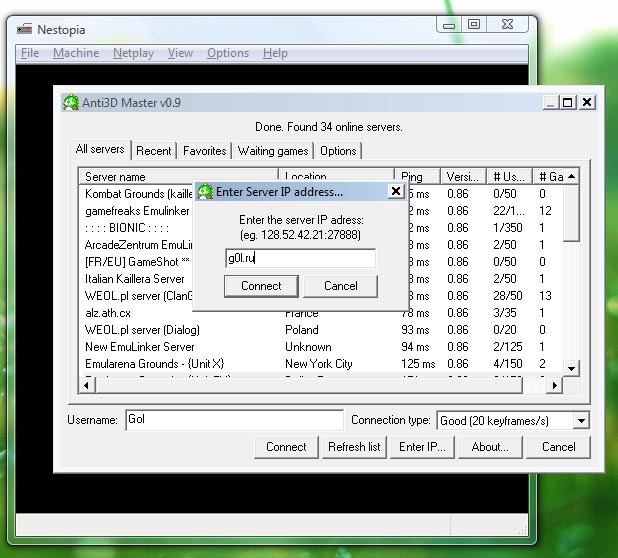Switch to the All servers tab
The height and width of the screenshot is (558, 618).
100,149
